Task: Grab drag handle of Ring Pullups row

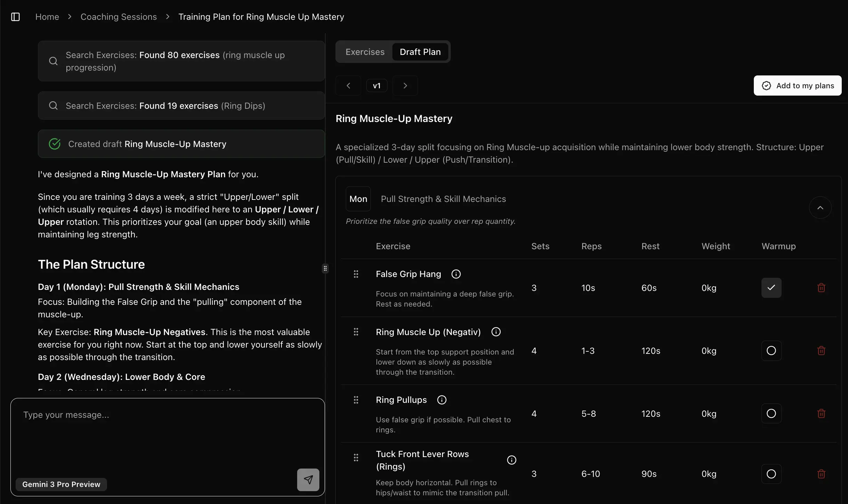Action: click(356, 400)
